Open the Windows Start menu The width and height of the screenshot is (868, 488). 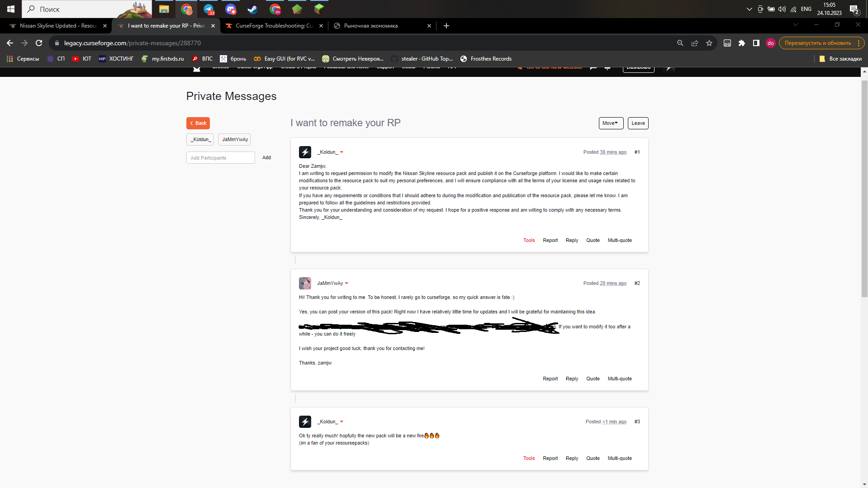tap(11, 9)
